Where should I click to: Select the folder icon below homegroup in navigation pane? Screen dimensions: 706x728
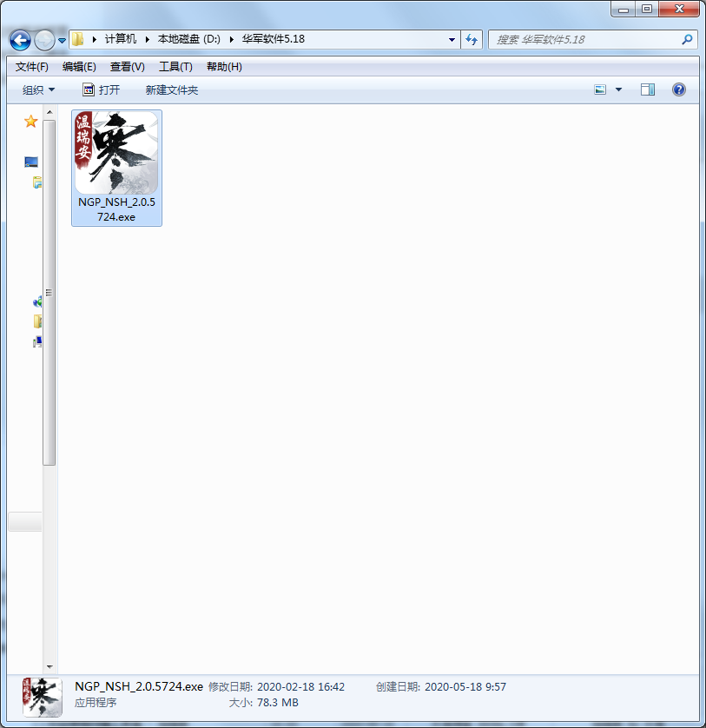37,321
